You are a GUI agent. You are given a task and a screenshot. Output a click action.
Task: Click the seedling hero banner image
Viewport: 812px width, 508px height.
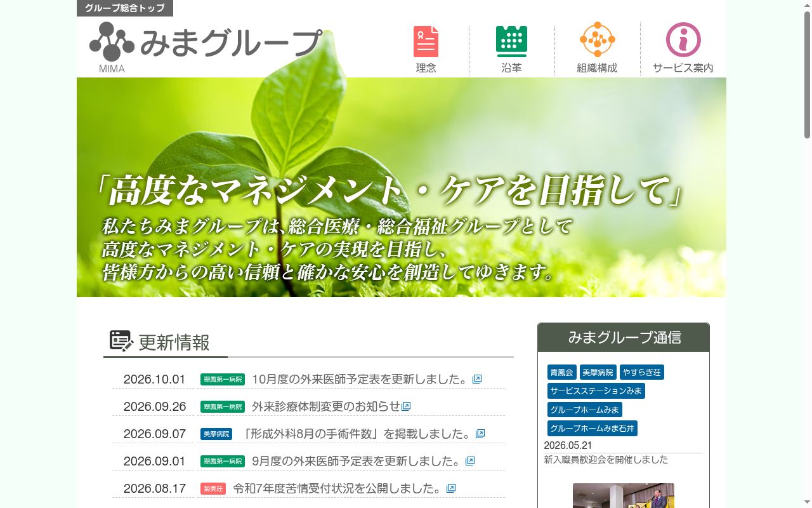[402, 187]
